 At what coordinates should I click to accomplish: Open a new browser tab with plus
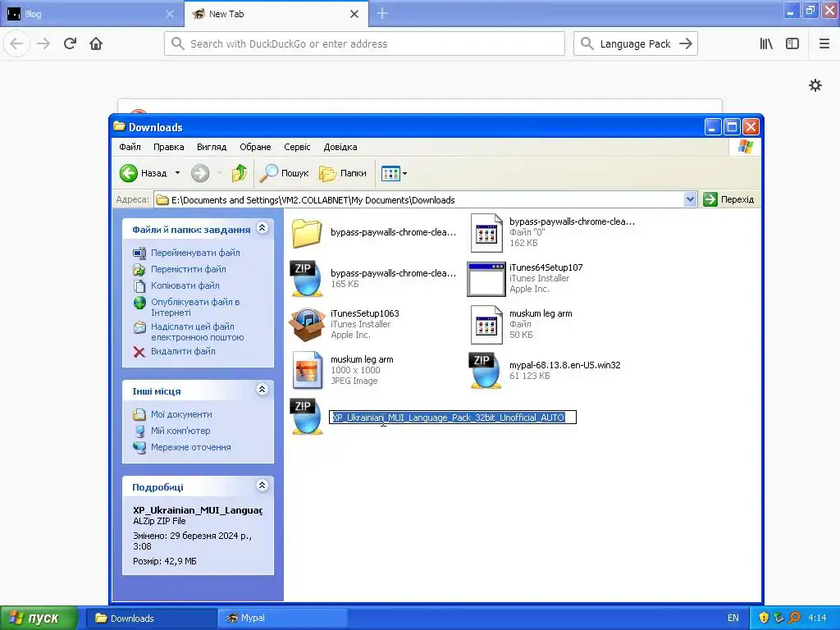pyautogui.click(x=382, y=13)
